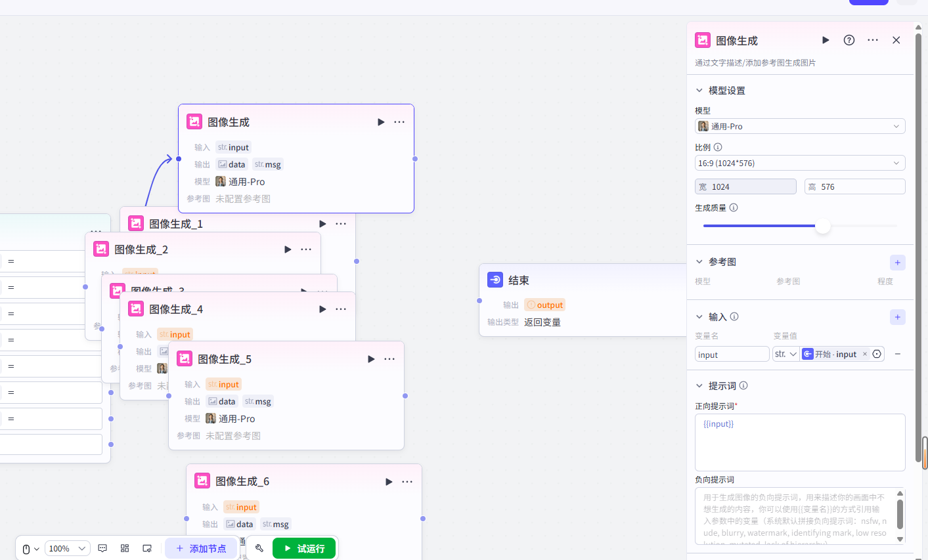Open more options for 图像生成_1 node
Screen dimensions: 928x560
[x=341, y=224]
